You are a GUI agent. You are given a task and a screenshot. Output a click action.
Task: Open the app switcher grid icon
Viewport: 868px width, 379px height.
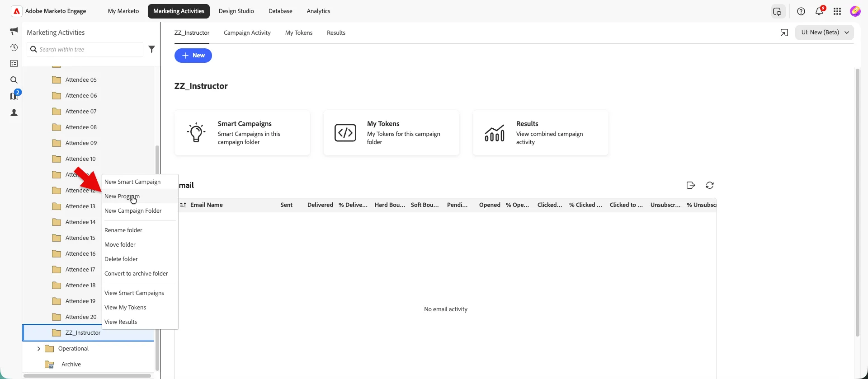837,11
